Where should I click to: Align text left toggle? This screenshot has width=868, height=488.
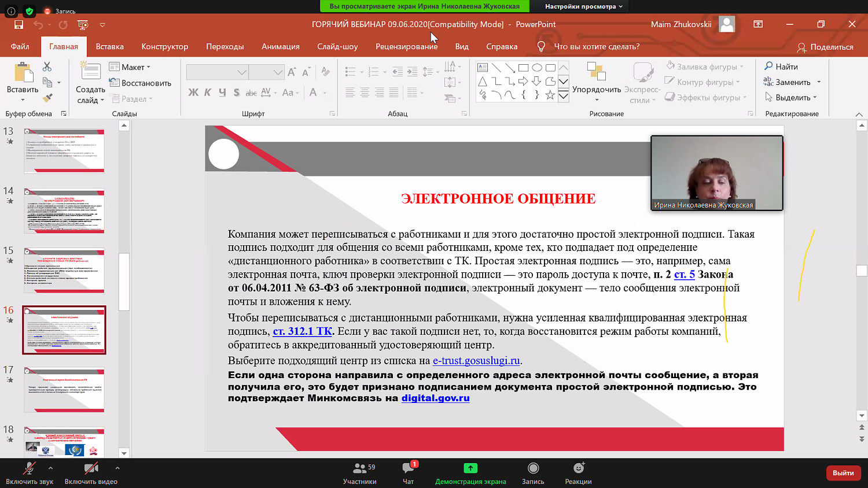pos(350,93)
